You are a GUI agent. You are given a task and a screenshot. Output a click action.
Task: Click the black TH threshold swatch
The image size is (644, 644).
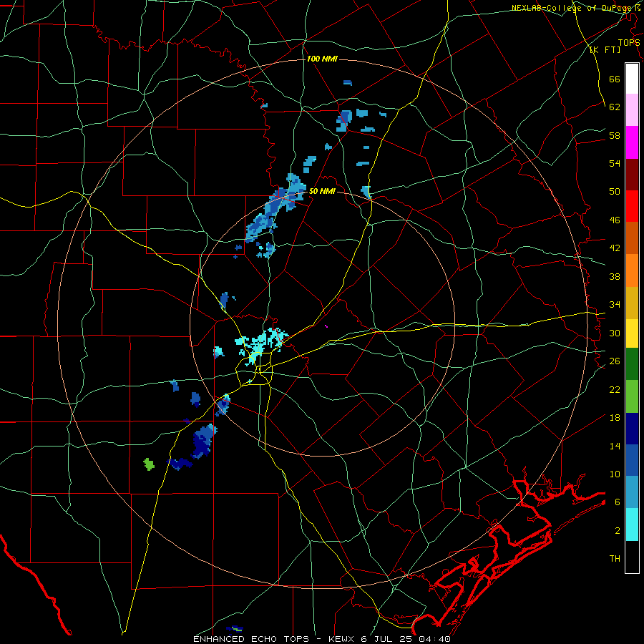(632, 557)
